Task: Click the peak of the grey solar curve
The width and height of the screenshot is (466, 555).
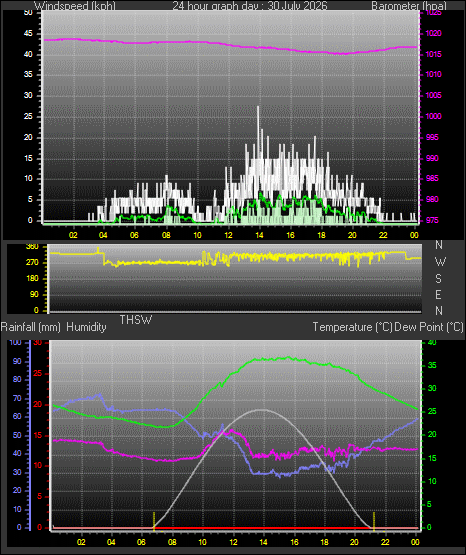Action: pyautogui.click(x=261, y=410)
